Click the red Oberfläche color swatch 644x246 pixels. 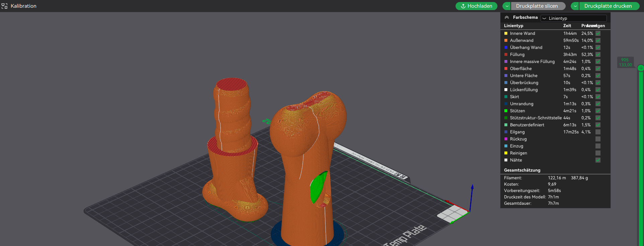(506, 69)
